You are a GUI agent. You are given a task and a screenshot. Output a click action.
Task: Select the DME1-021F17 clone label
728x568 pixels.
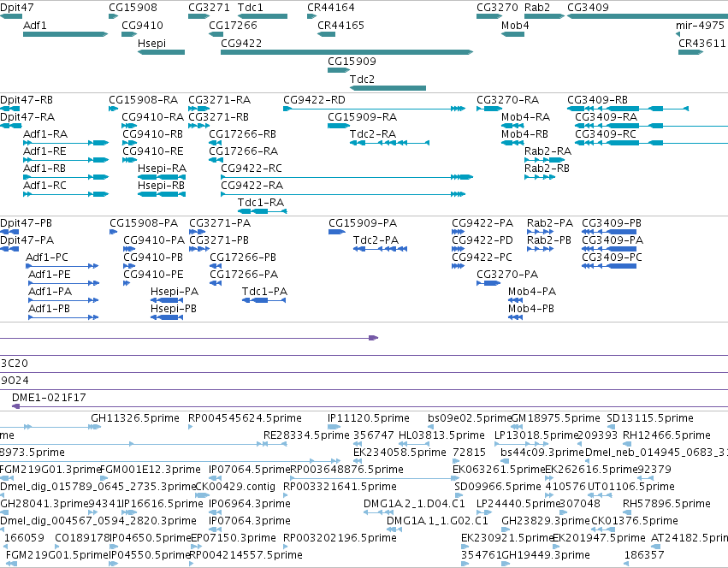point(49,398)
